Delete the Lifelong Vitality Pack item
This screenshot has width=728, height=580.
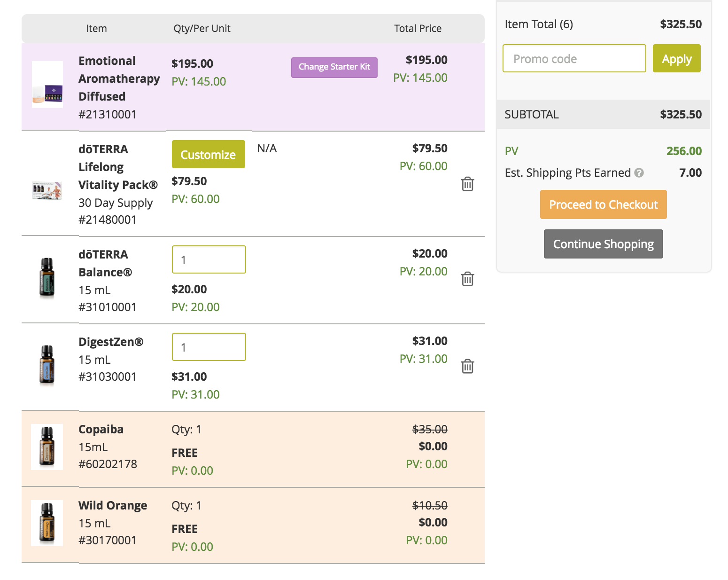pos(467,184)
